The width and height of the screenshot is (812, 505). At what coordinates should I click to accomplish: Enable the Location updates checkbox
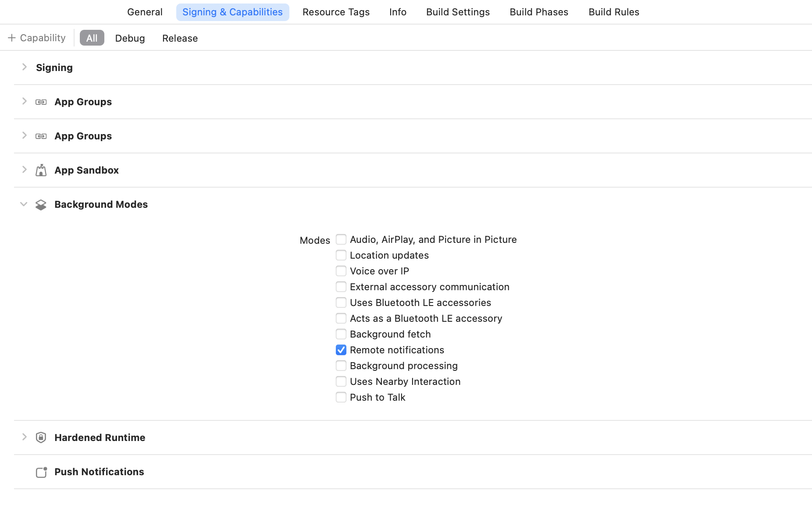coord(341,255)
